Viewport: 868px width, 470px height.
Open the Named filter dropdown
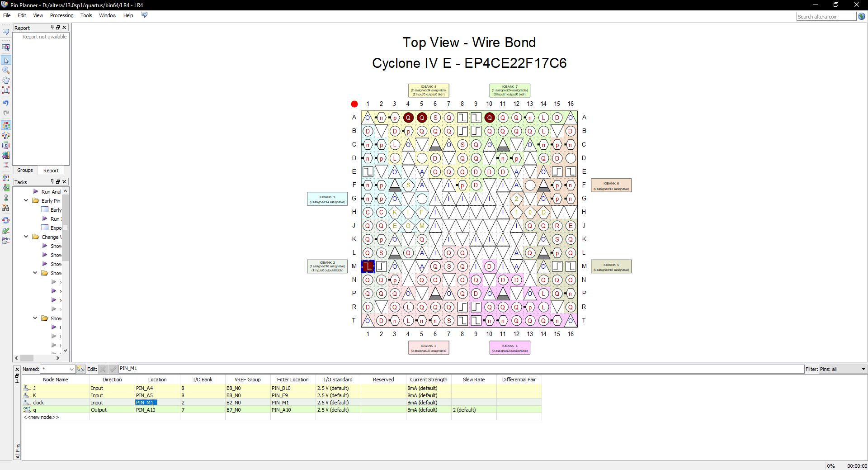[x=71, y=369]
